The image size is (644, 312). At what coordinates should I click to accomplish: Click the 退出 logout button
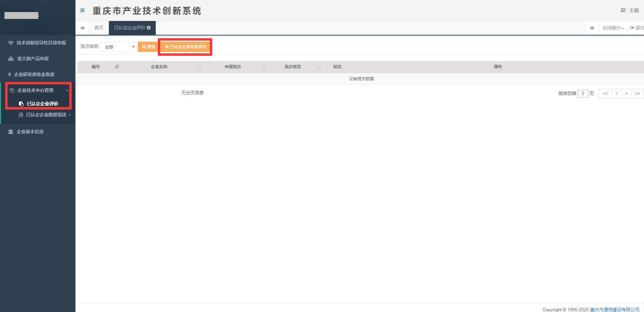[637, 28]
